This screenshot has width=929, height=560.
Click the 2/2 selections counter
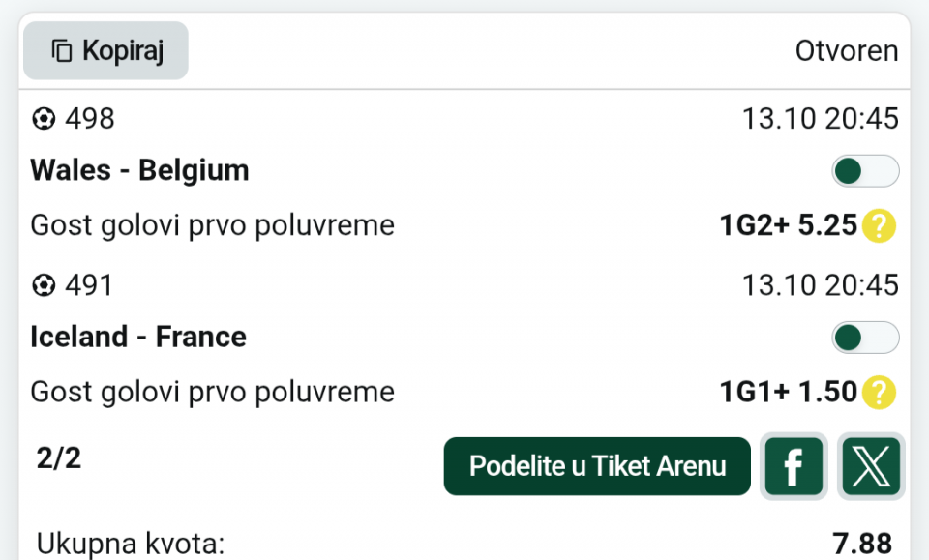click(59, 458)
